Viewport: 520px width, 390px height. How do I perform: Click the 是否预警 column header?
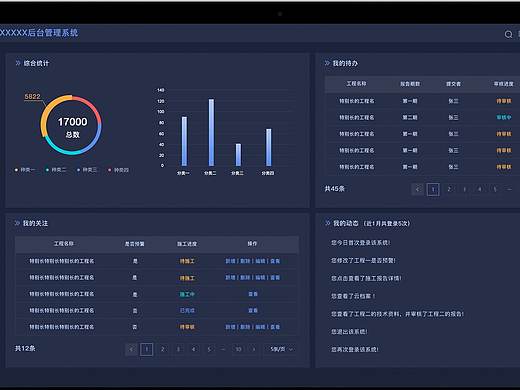pyautogui.click(x=134, y=244)
